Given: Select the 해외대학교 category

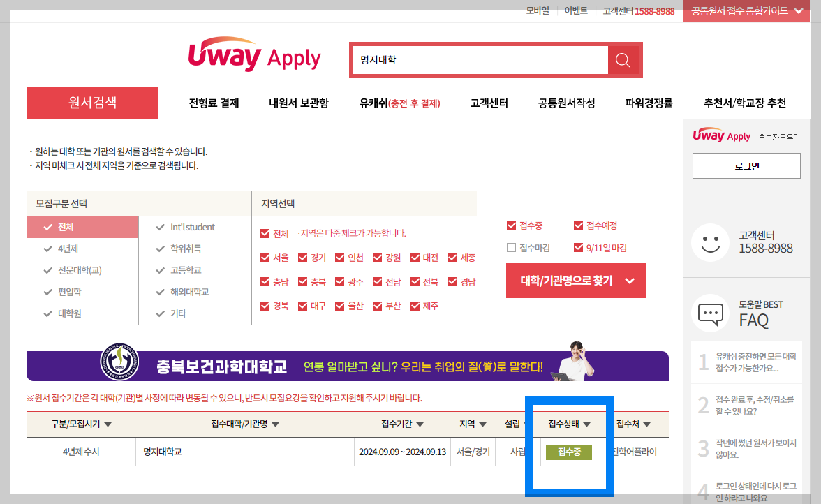Looking at the screenshot, I should pos(182,292).
